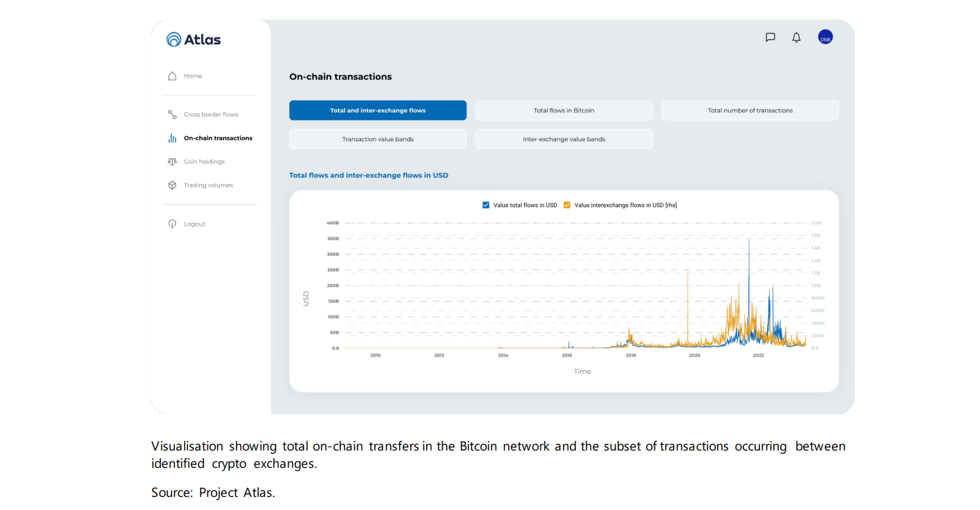980x510 pixels.
Task: Open the Total number of transactions view
Action: click(750, 110)
